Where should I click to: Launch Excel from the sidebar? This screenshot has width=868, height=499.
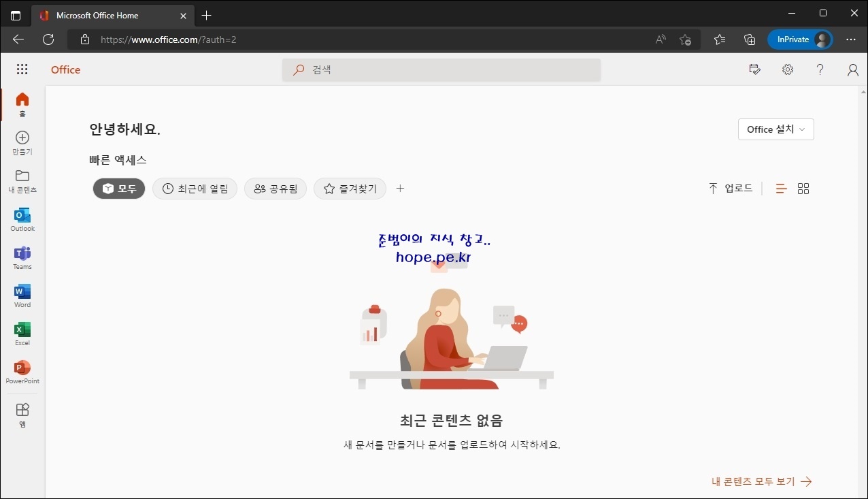(x=22, y=334)
